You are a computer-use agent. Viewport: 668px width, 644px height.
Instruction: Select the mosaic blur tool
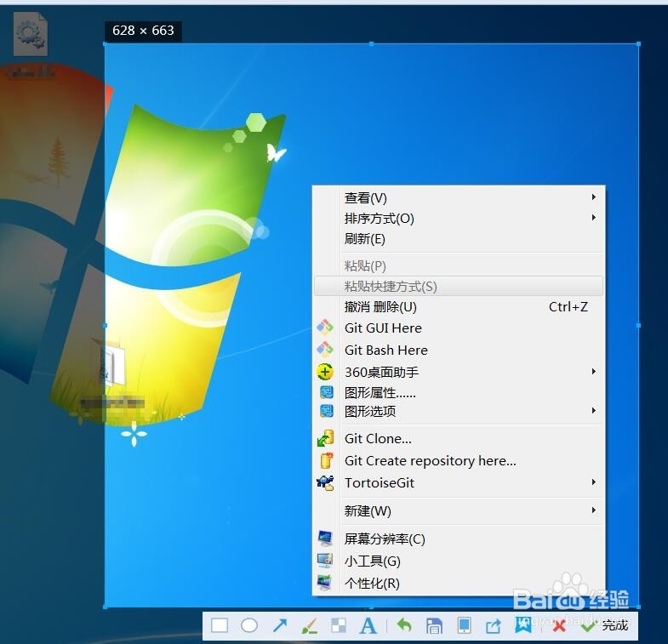point(339,625)
